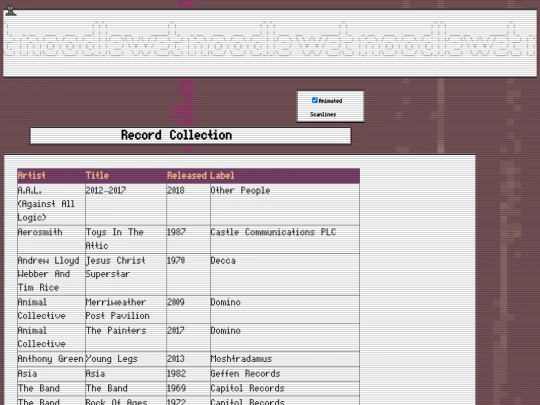Select Anthony Green artist cell
Screen dimensions: 540x405
tap(51, 359)
